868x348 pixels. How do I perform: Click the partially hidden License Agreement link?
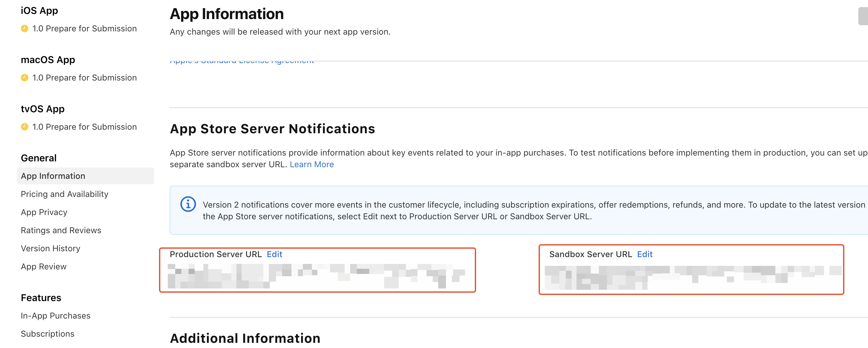[242, 61]
